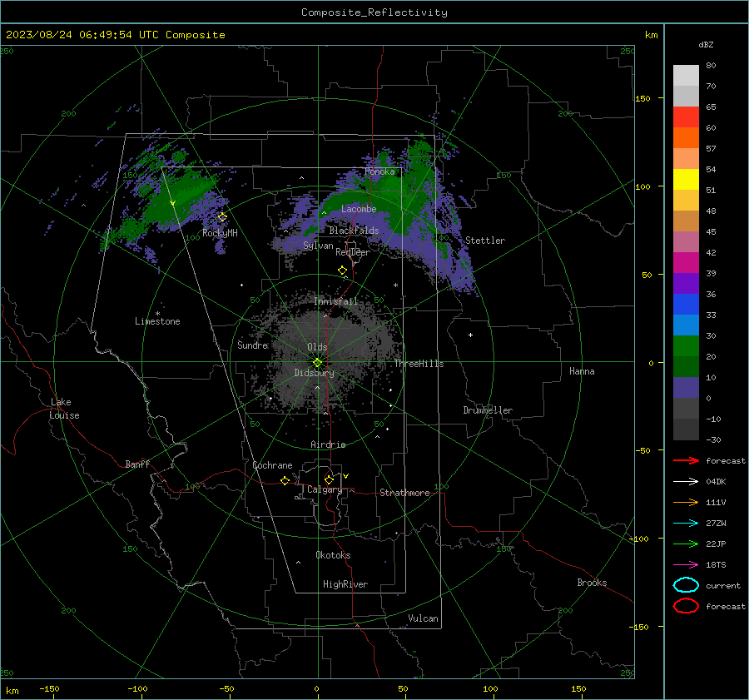Click the Lacombe city label
This screenshot has height=700, width=749.
click(x=359, y=209)
